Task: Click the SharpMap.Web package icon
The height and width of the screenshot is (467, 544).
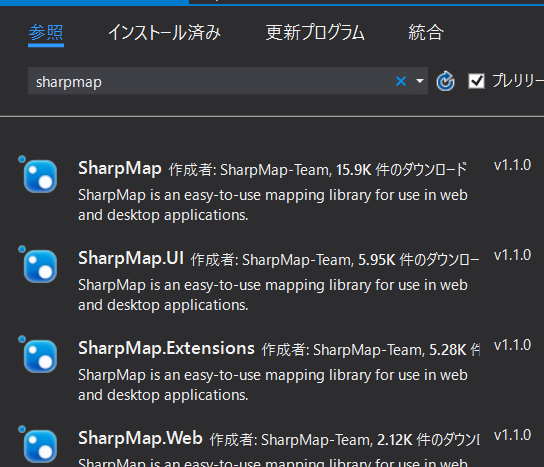Action: pos(40,446)
